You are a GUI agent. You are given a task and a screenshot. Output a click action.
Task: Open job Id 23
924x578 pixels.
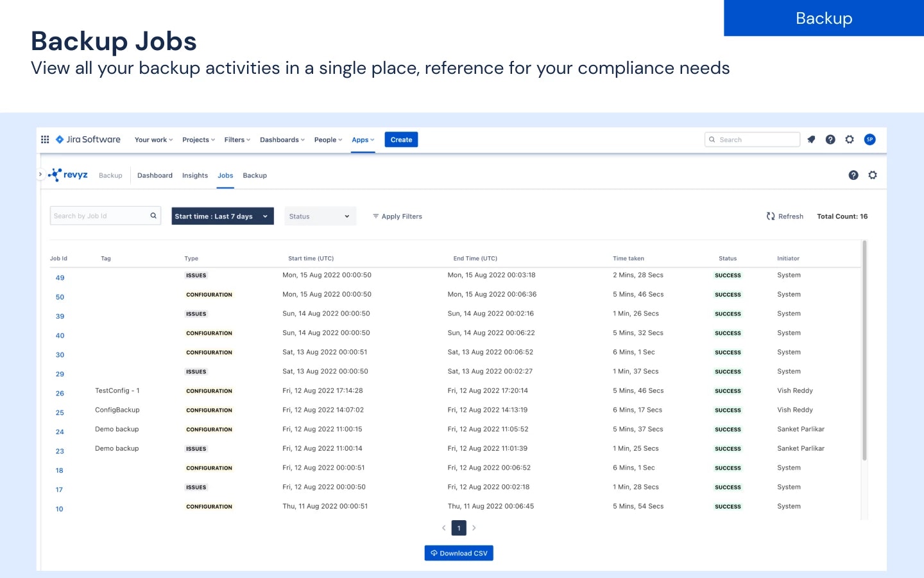click(60, 451)
